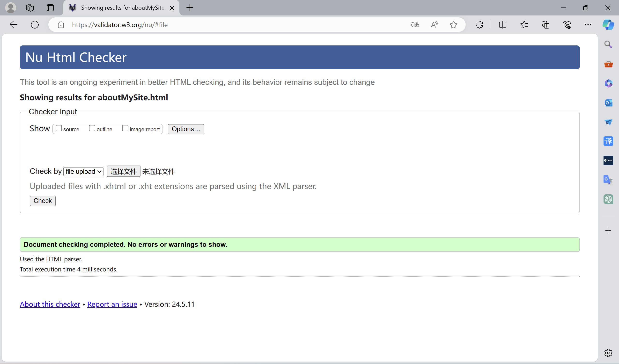Click the '未选择文件' file status text
This screenshot has height=364, width=619.
(x=158, y=171)
